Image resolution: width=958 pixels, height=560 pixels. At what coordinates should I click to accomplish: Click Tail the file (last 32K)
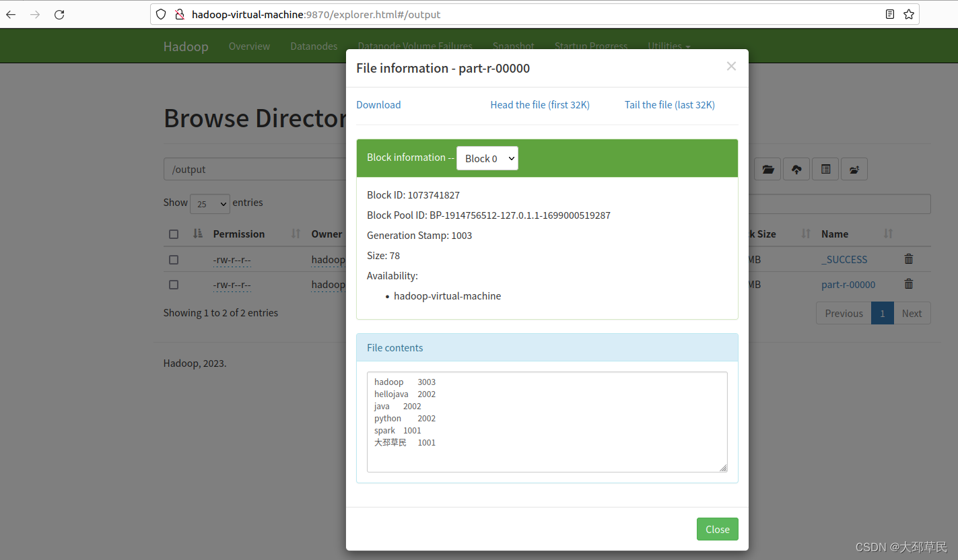click(x=670, y=104)
